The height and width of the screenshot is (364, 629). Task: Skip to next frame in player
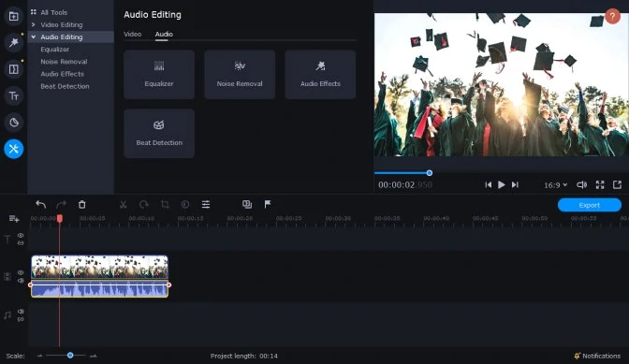click(x=515, y=184)
